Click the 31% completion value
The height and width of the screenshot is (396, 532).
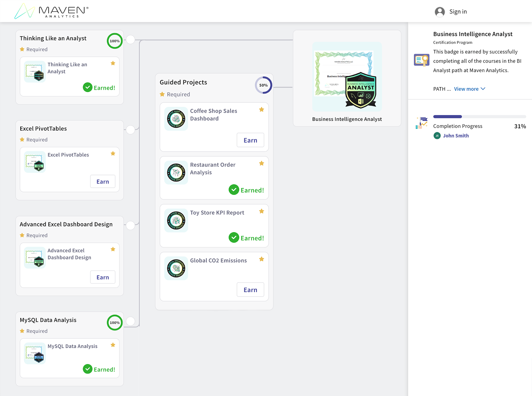click(x=520, y=126)
